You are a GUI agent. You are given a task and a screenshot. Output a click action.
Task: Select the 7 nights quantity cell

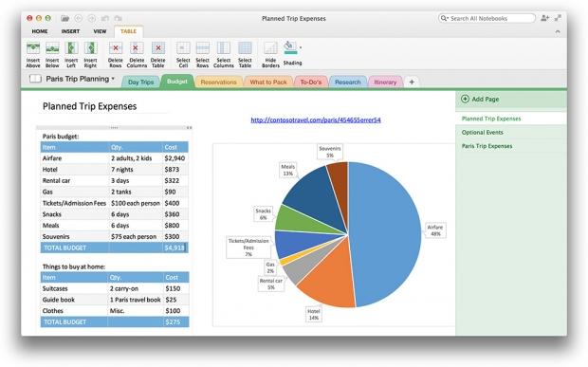point(136,170)
